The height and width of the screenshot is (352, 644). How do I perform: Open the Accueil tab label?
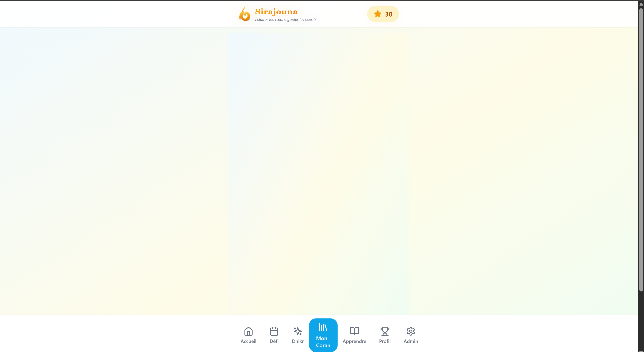point(248,341)
